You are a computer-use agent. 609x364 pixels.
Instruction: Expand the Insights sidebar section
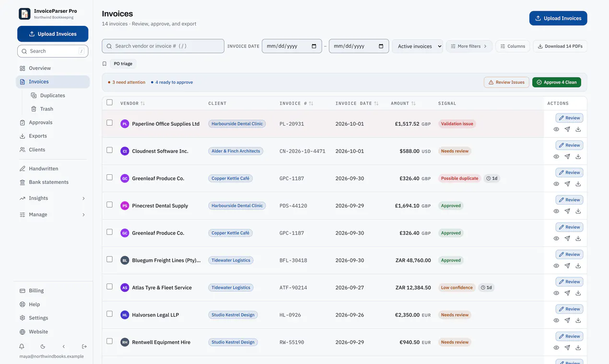53,198
